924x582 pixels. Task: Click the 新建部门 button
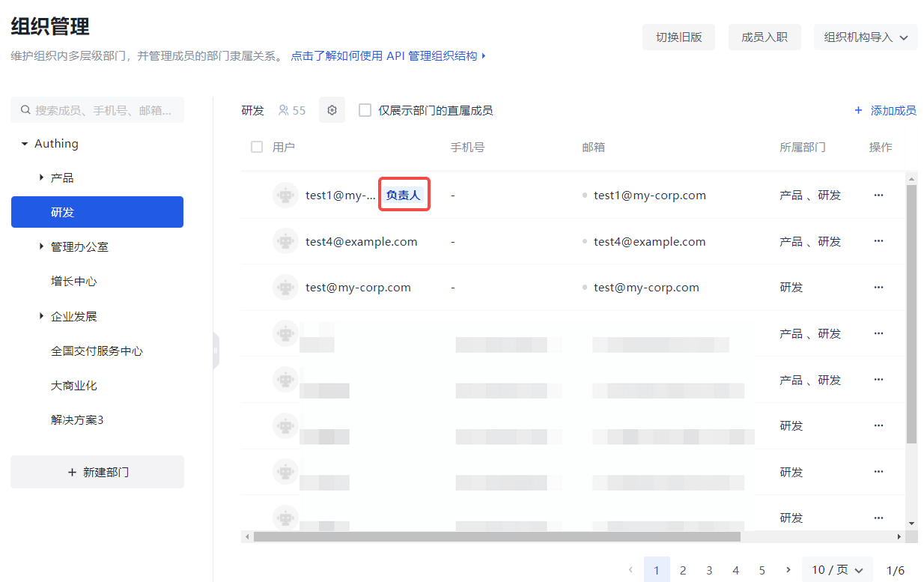point(97,473)
